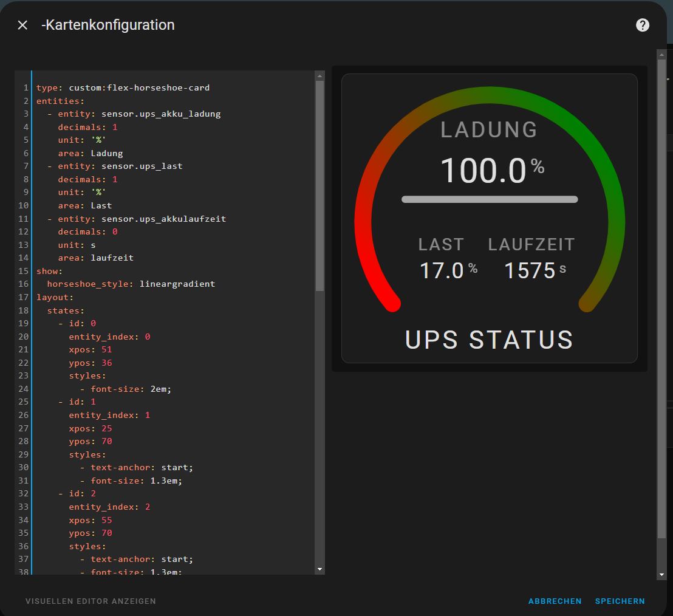673x616 pixels.
Task: Click the sensor.ups_akkulaufzeit entity line
Action: click(163, 219)
